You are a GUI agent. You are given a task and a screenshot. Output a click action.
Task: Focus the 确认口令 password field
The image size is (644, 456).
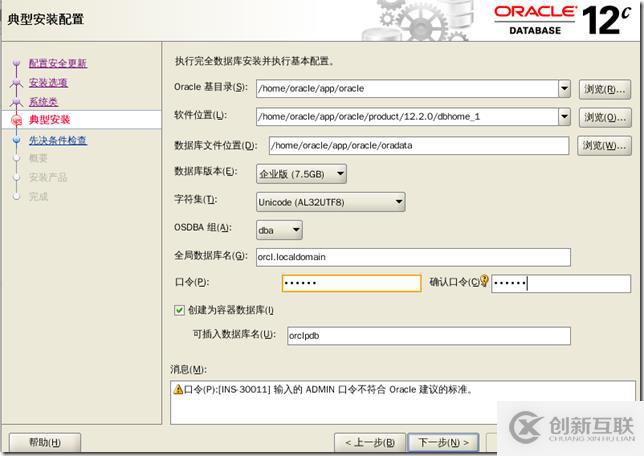click(x=561, y=283)
